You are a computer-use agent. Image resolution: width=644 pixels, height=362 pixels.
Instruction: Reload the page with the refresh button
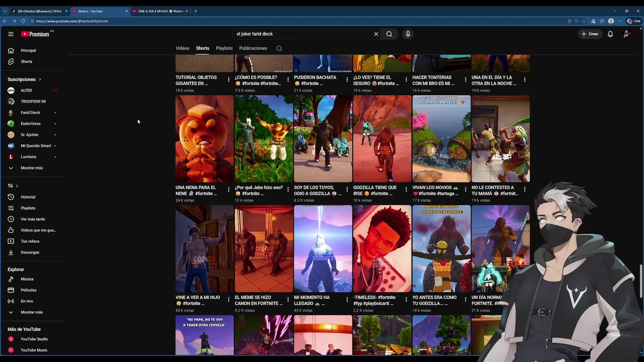point(23,21)
